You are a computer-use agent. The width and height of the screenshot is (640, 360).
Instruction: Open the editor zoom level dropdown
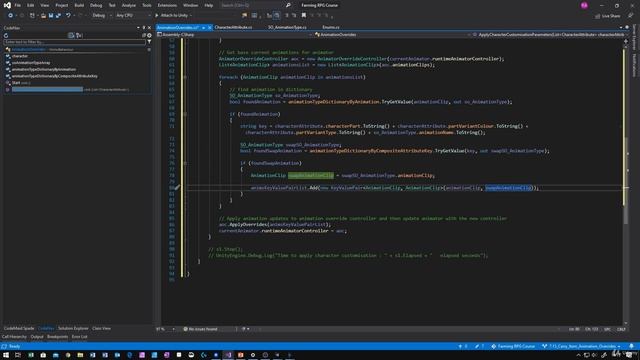point(165,329)
